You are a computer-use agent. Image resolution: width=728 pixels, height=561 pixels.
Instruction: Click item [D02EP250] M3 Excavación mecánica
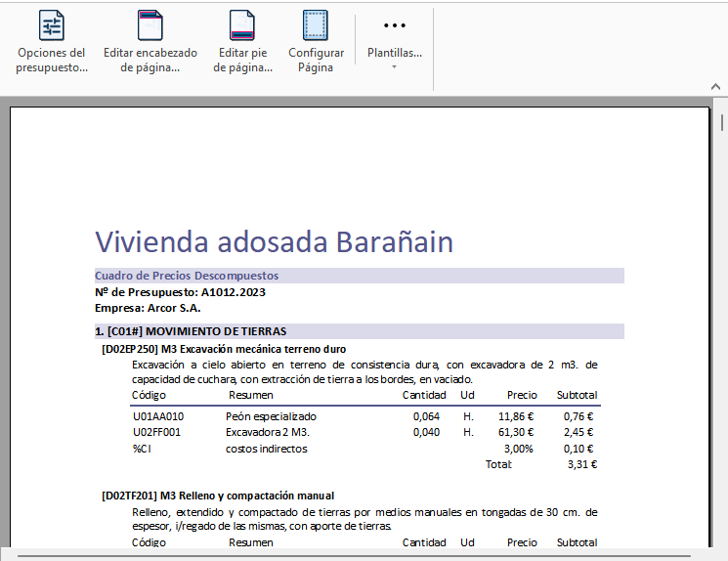pos(224,349)
